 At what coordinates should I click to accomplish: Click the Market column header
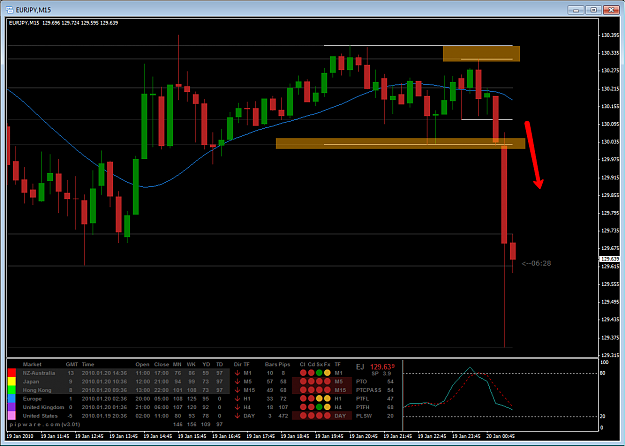click(32, 364)
